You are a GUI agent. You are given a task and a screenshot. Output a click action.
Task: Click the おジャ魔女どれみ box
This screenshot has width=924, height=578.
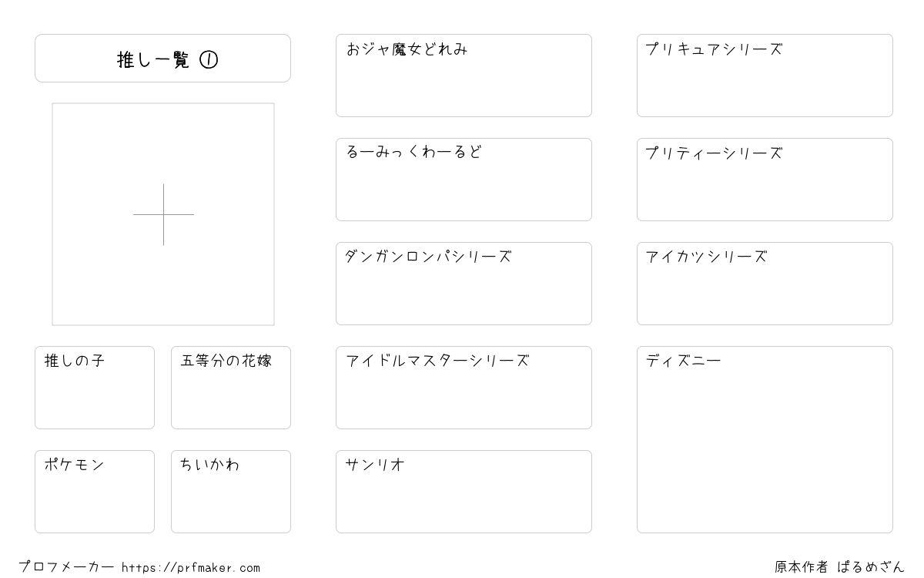(x=464, y=76)
